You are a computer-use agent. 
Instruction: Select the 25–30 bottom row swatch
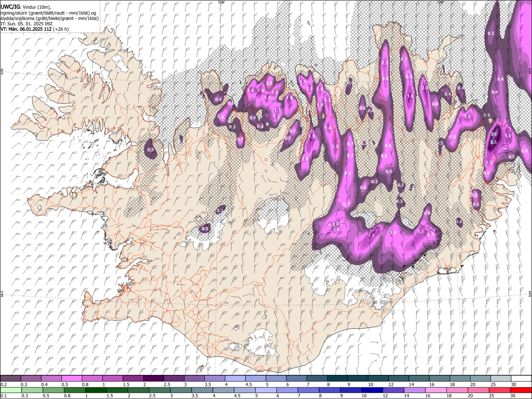point(499,390)
